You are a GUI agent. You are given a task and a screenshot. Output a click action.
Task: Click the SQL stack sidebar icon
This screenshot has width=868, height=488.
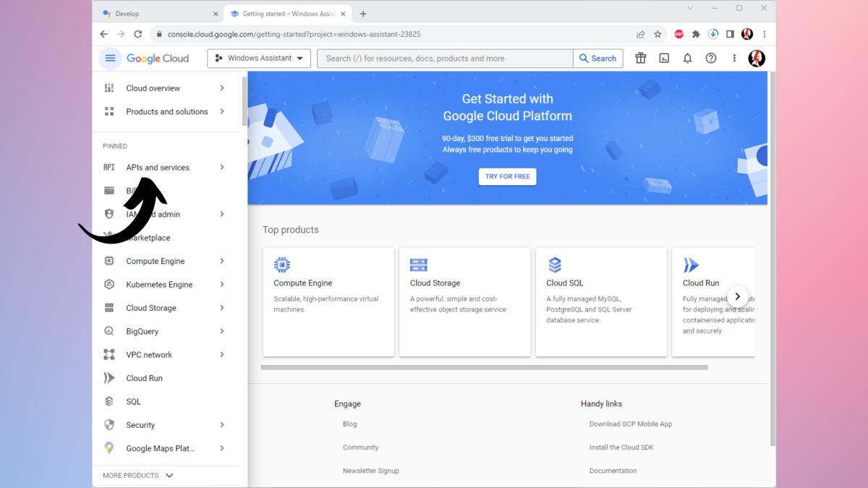(109, 401)
